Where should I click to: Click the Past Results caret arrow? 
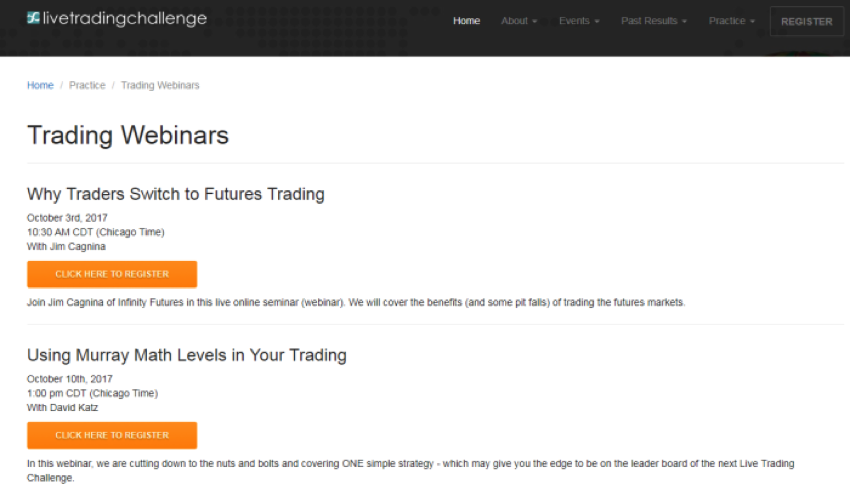click(685, 21)
